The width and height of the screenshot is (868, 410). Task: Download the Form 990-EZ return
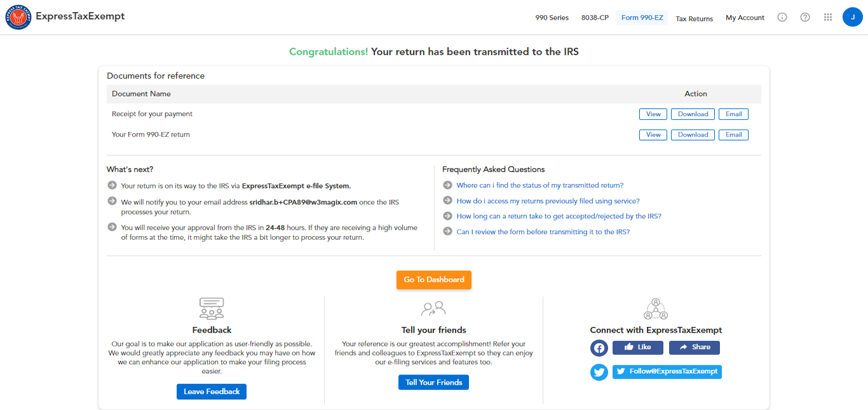pyautogui.click(x=693, y=135)
